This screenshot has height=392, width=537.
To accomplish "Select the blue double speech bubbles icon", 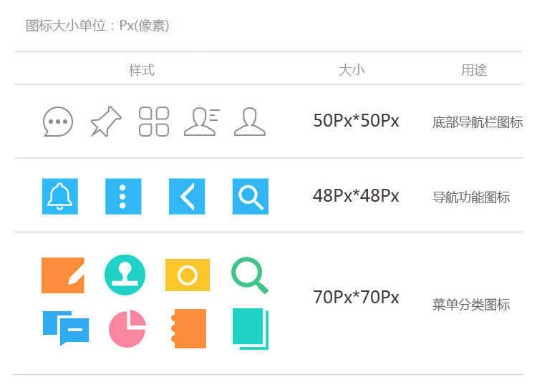I will click(x=66, y=328).
